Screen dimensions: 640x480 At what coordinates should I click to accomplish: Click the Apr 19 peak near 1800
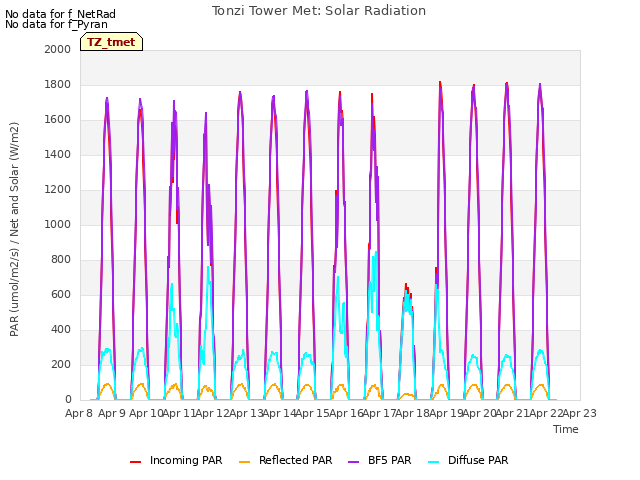click(x=440, y=86)
